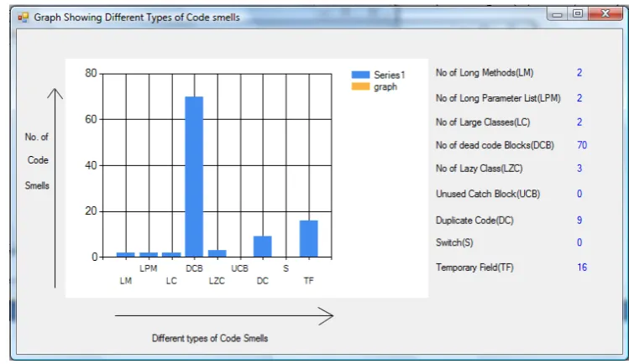
Task: Minimize the code smells graph window
Action: (x=557, y=14)
